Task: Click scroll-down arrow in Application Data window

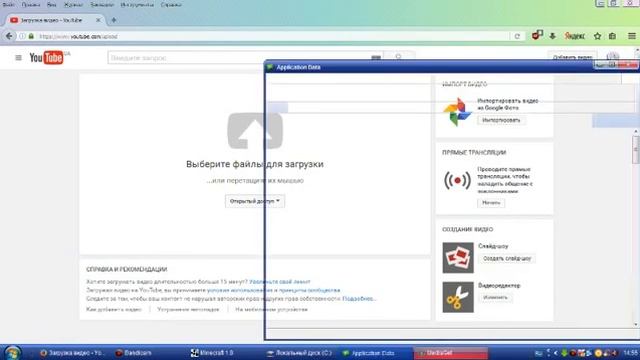Action: (x=636, y=324)
